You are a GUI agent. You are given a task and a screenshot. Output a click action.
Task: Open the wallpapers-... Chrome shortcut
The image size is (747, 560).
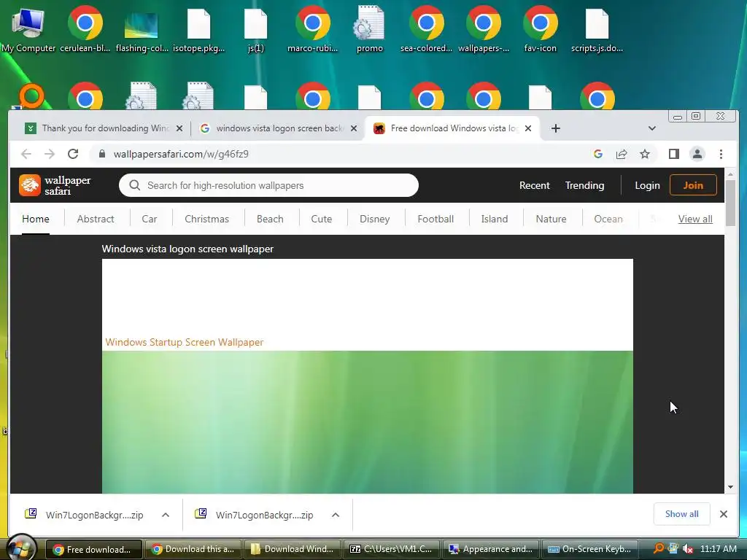coord(484,28)
